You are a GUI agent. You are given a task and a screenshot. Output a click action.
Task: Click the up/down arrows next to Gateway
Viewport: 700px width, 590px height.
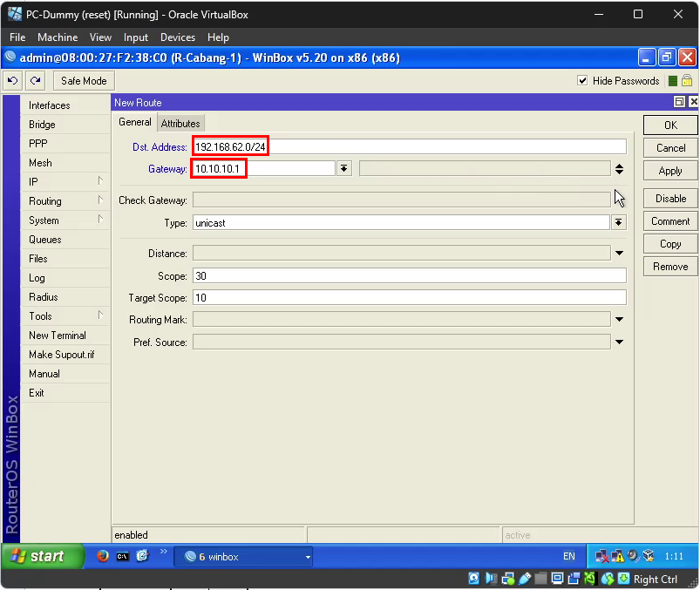[619, 169]
